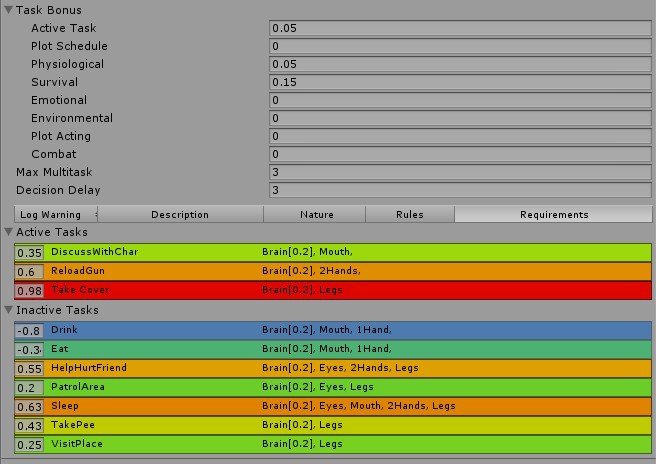The width and height of the screenshot is (656, 464).
Task: Edit the Emotional bonus field
Action: [460, 100]
